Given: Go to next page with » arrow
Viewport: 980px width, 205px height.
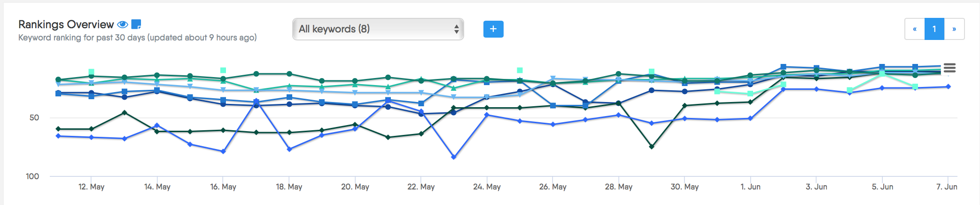Looking at the screenshot, I should click(x=954, y=29).
